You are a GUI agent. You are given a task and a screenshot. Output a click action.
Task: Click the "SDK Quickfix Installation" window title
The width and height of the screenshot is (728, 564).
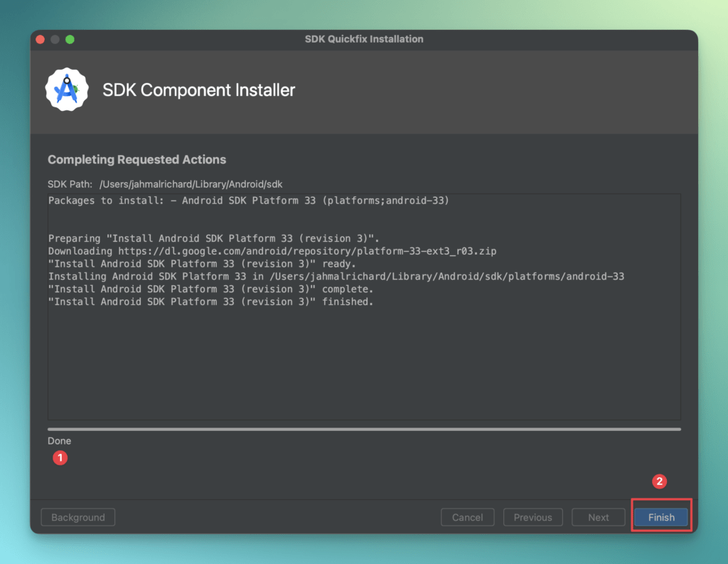(364, 39)
